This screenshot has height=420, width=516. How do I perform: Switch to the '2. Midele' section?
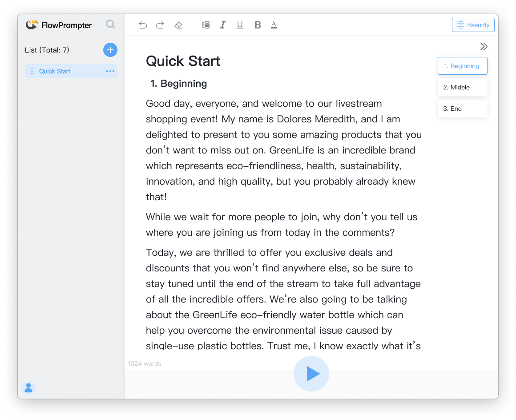462,87
